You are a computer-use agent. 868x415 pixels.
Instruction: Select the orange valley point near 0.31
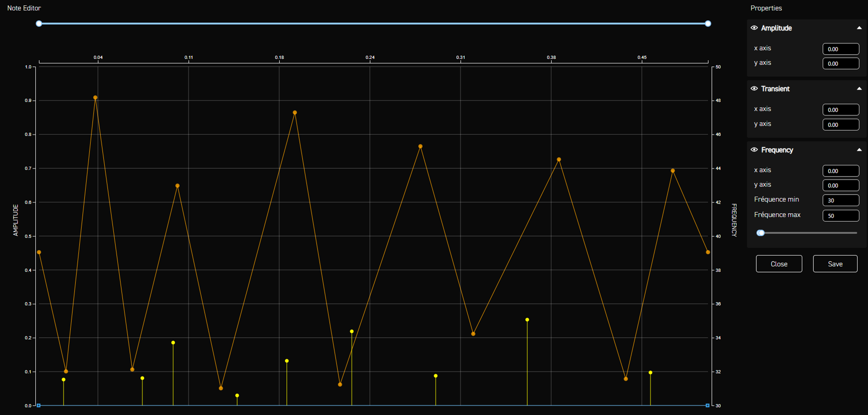pos(473,334)
